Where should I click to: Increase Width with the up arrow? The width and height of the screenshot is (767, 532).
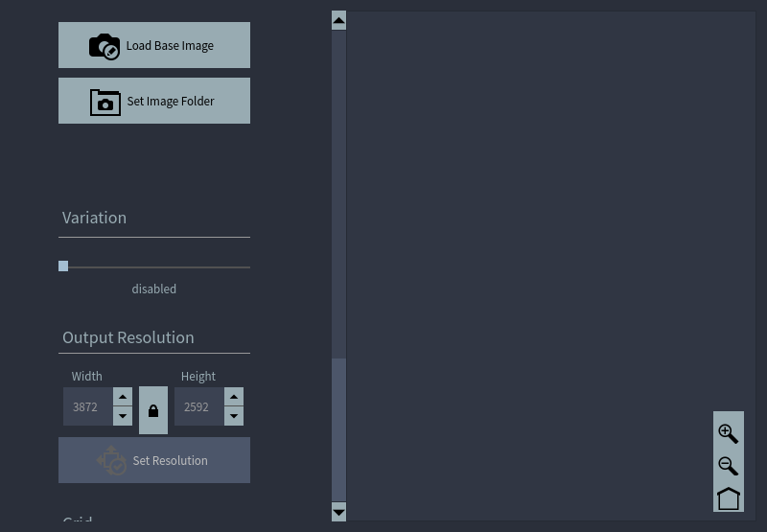pyautogui.click(x=123, y=397)
